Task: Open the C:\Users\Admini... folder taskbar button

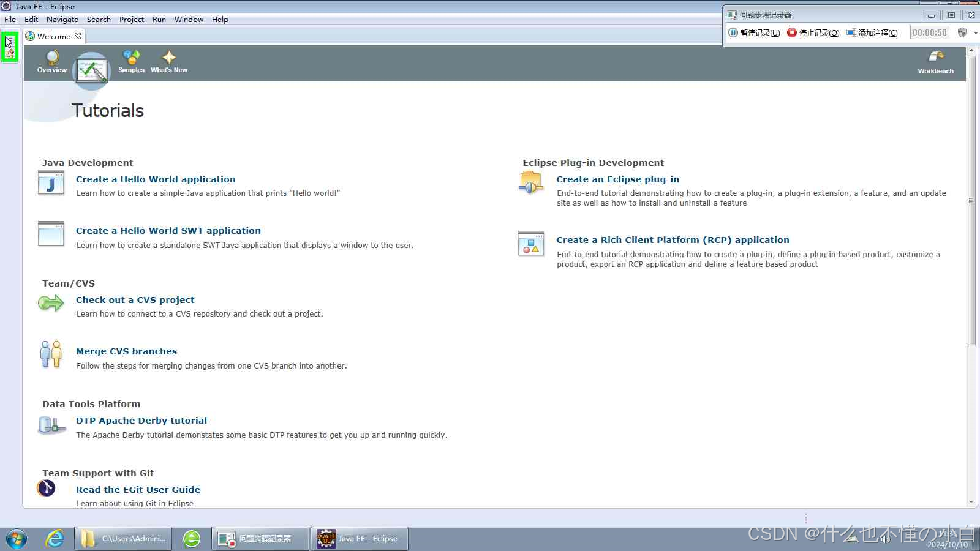Action: click(x=123, y=539)
